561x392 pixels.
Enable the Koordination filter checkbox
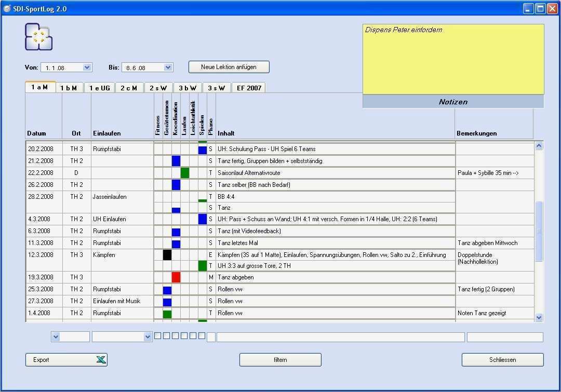[175, 336]
